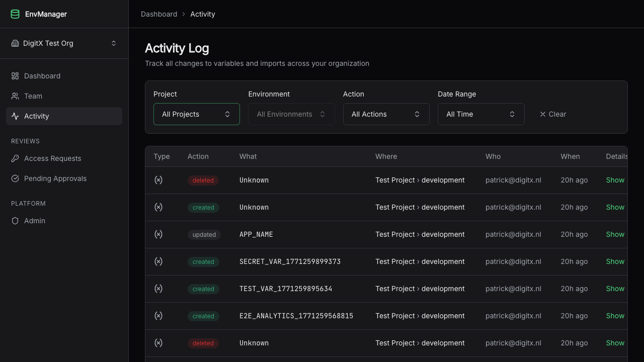
Task: Show details for the APP_NAME update
Action: [x=615, y=234]
